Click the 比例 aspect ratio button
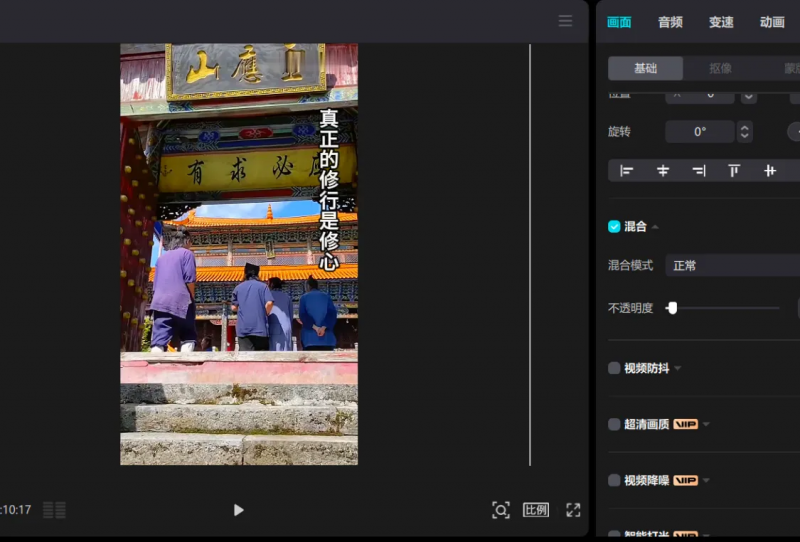Viewport: 800px width, 542px height. [536, 510]
